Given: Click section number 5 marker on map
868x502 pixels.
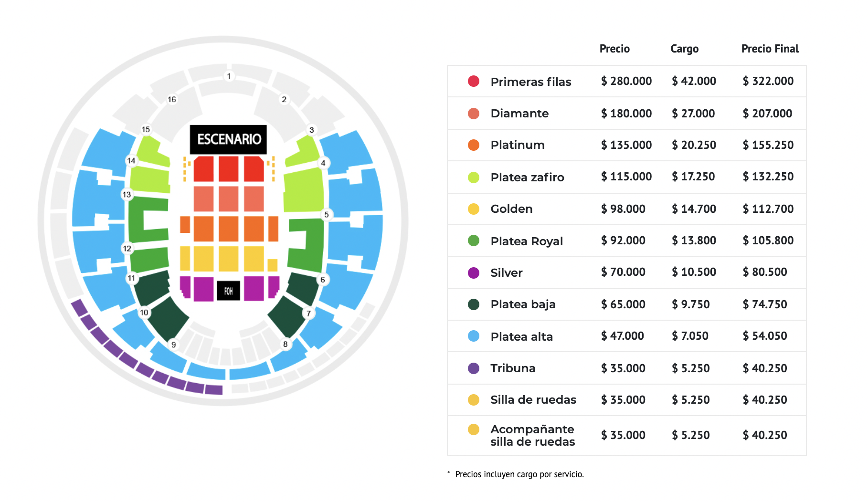Looking at the screenshot, I should (327, 214).
